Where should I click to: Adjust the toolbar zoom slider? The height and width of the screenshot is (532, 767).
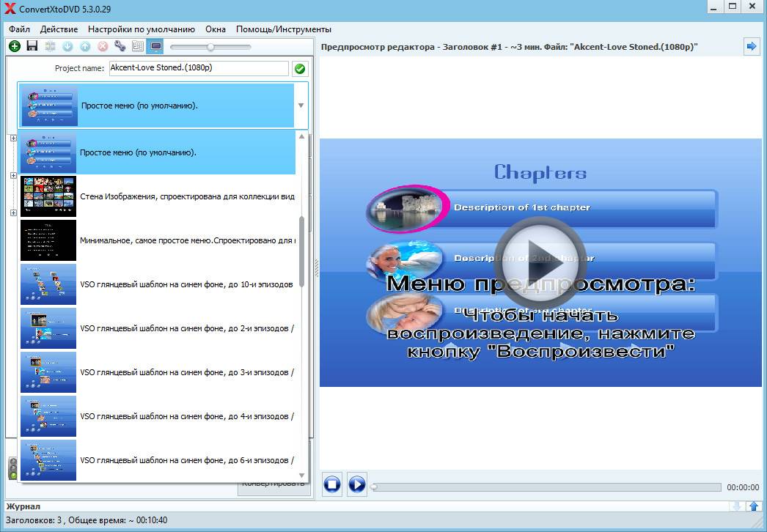(210, 47)
